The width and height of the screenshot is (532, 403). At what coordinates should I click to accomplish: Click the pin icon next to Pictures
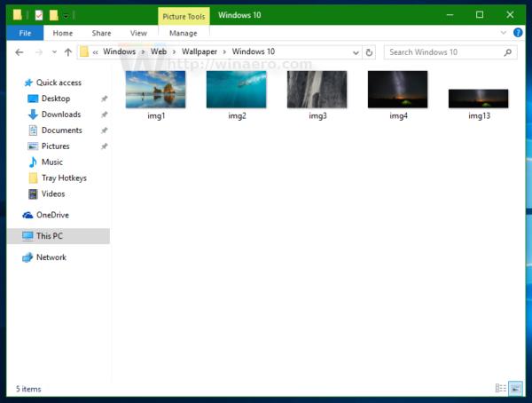[104, 146]
